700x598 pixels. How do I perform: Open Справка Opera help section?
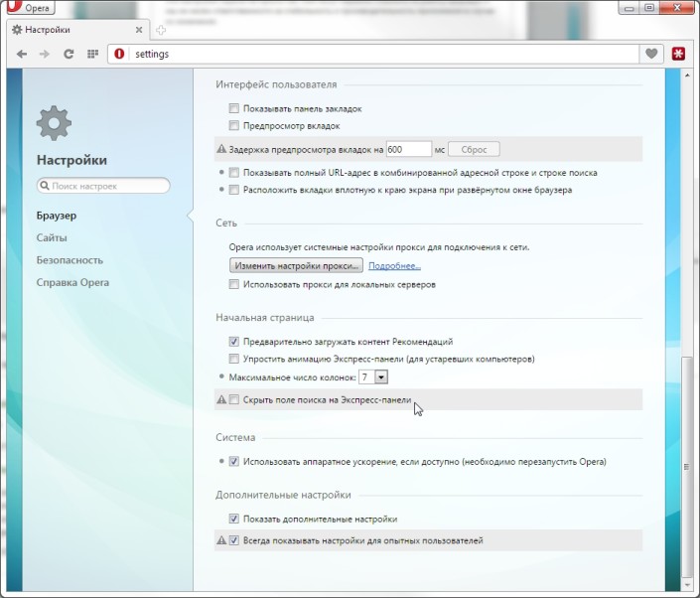click(x=72, y=282)
